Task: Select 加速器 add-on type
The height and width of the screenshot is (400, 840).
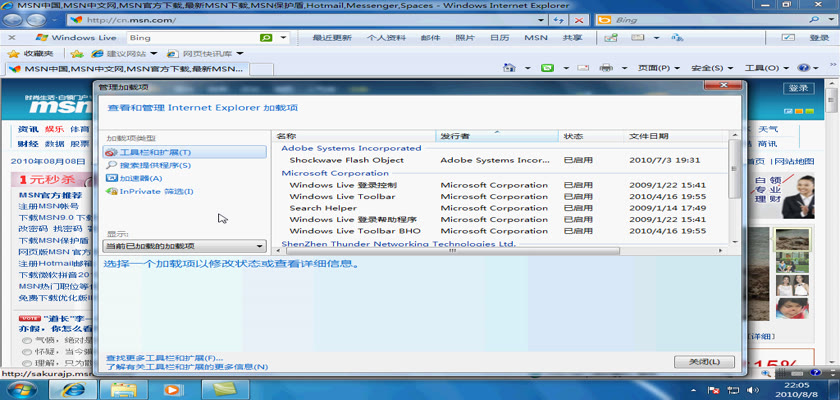Action: [x=140, y=178]
